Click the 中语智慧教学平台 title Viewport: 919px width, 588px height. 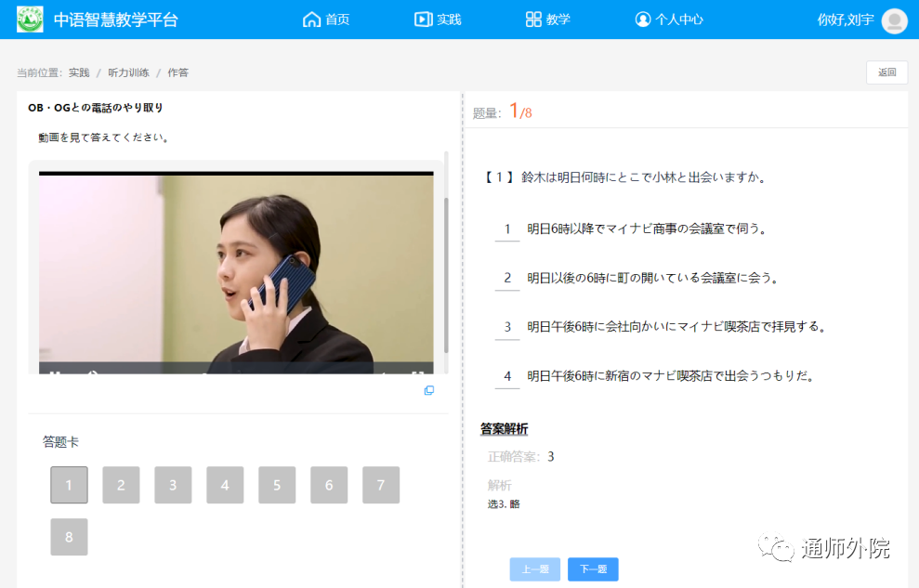click(x=116, y=20)
